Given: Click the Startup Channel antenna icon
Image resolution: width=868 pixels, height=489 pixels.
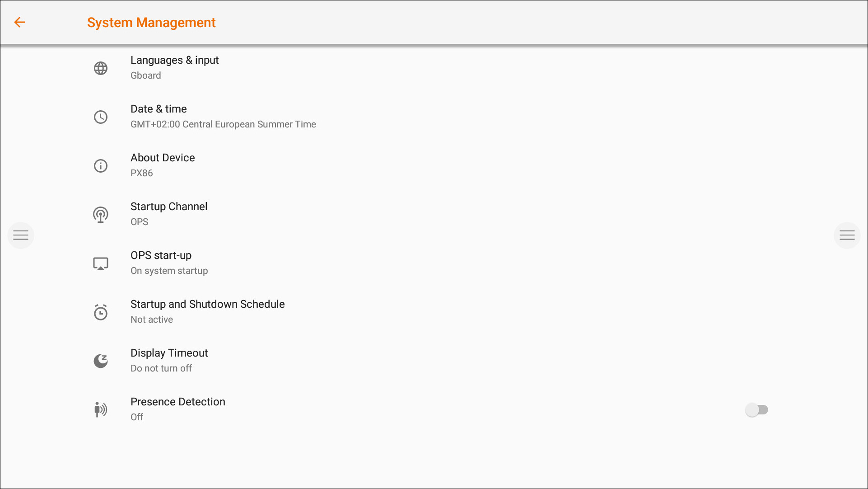Looking at the screenshot, I should tap(100, 215).
